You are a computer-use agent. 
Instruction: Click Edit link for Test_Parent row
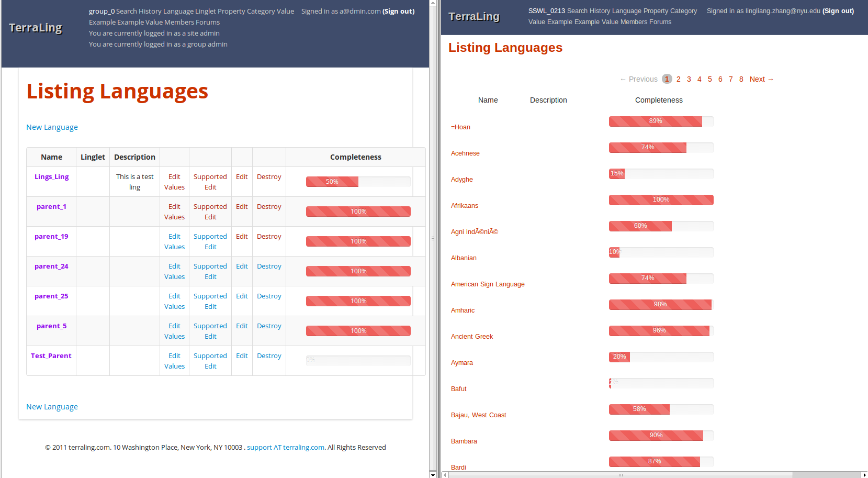click(x=242, y=356)
